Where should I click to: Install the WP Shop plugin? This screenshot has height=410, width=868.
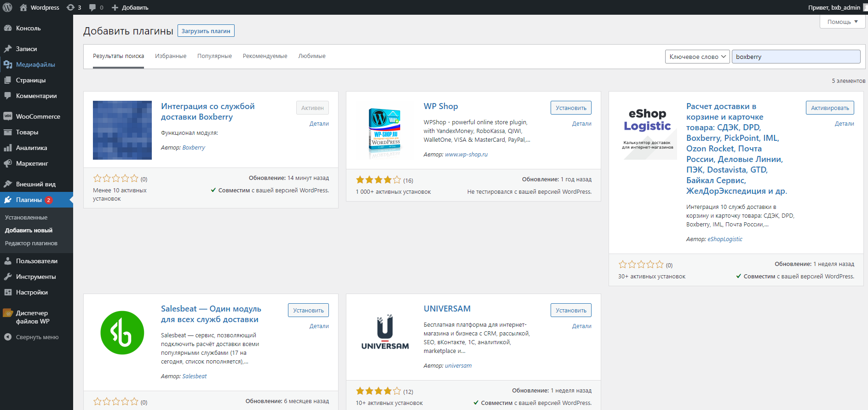571,108
